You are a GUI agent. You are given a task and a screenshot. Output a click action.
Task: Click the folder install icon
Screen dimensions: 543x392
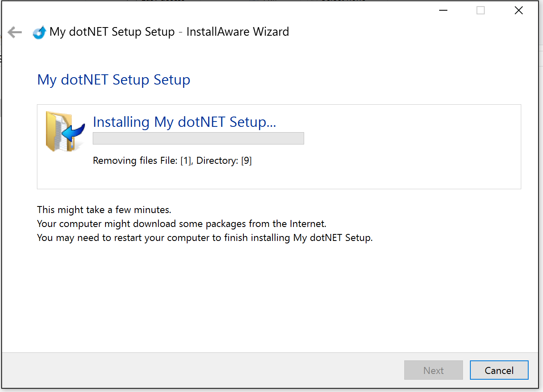point(65,131)
